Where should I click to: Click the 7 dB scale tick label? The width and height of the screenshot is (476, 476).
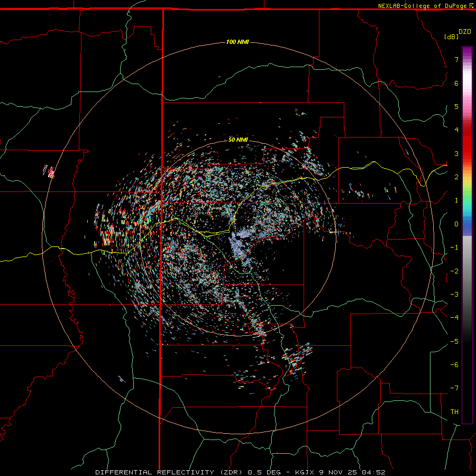click(456, 59)
